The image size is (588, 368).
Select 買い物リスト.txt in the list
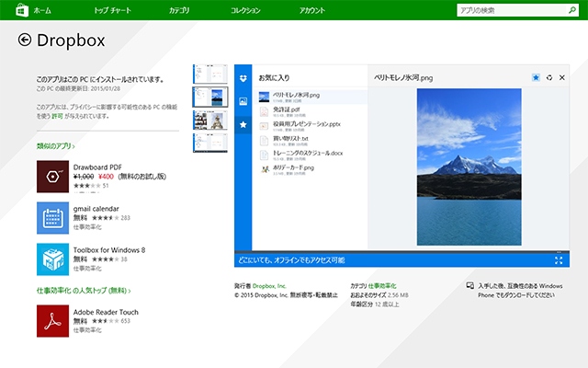point(311,141)
